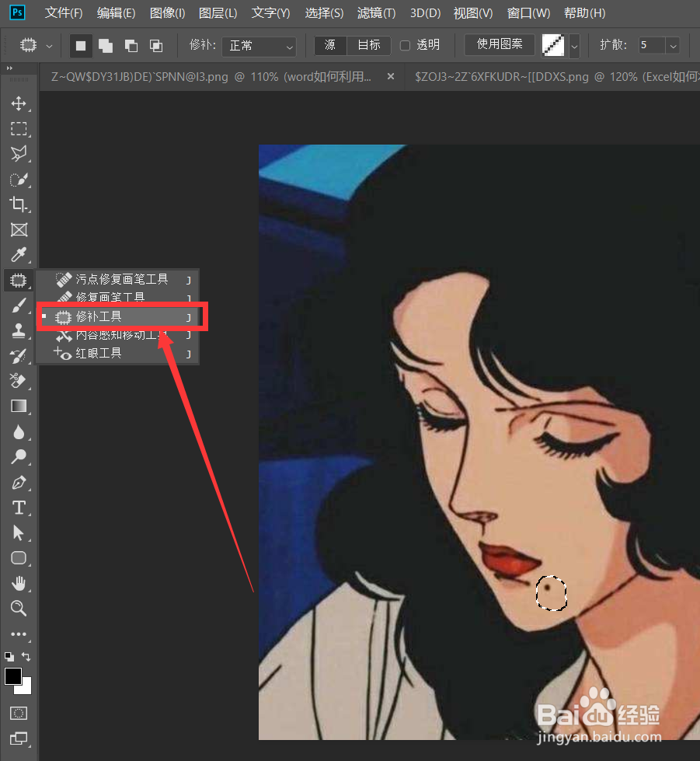Activate the Clone Stamp tool
This screenshot has height=761, width=700.
point(19,330)
